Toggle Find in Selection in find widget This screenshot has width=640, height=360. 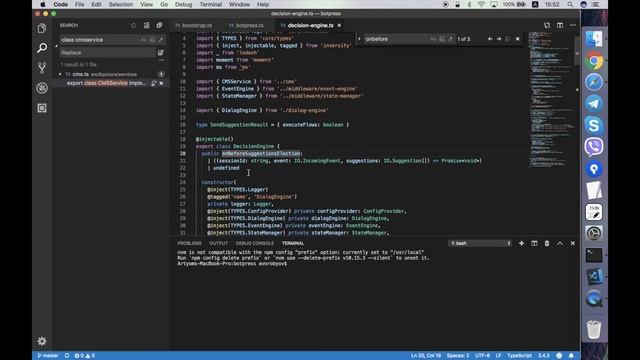point(508,39)
